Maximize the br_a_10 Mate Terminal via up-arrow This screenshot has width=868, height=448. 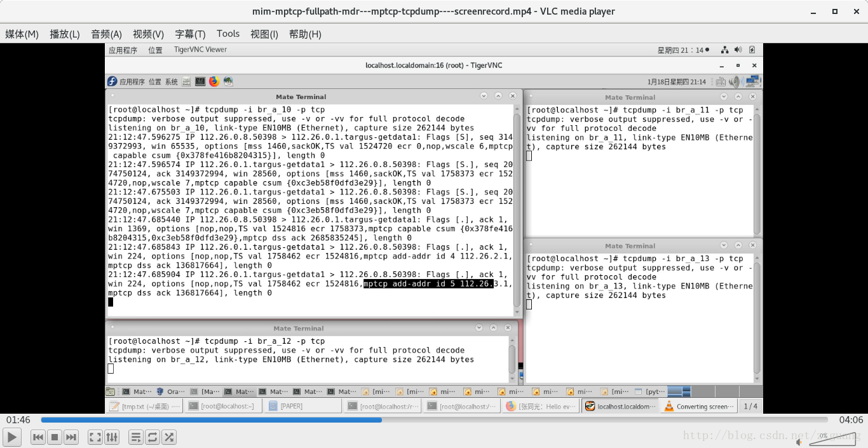497,96
